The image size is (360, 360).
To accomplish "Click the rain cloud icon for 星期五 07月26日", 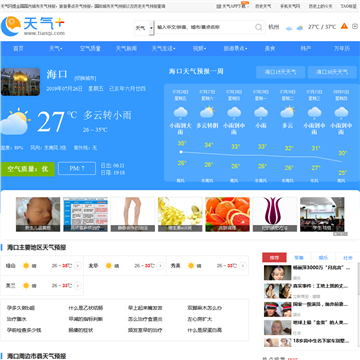I will [x=180, y=113].
